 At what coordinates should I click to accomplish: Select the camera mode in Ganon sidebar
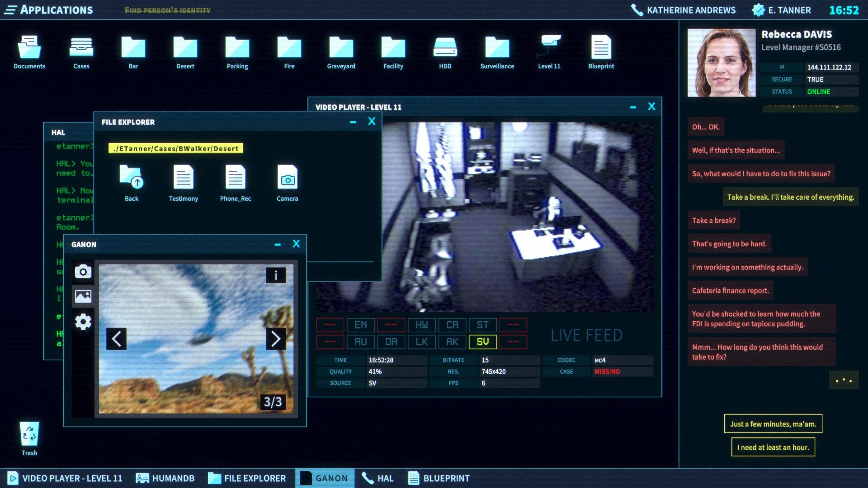pyautogui.click(x=83, y=272)
